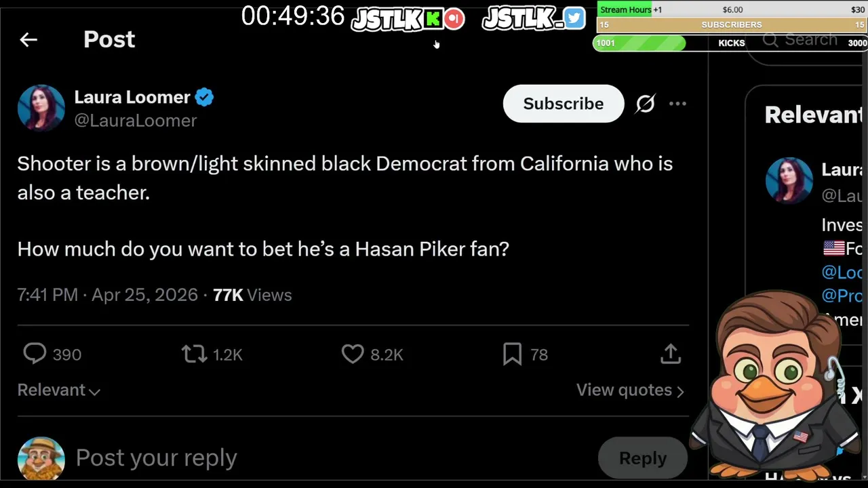Click the Post your reply field
The width and height of the screenshot is (868, 488).
click(x=271, y=458)
